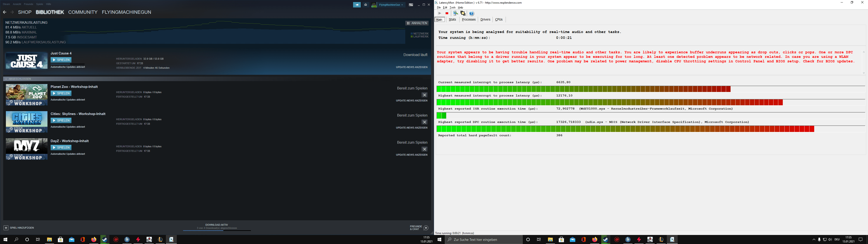Click SPIELEN for DayZ Workshop-Inhalt

point(61,148)
